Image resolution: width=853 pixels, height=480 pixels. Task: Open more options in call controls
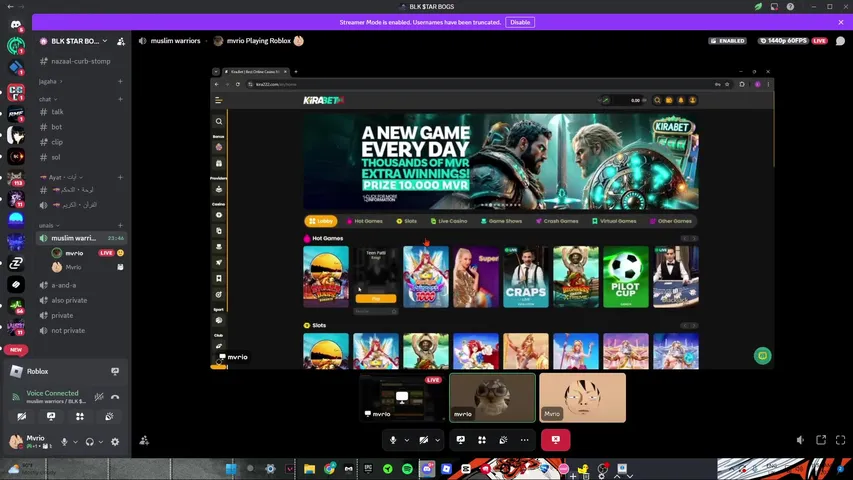pos(524,440)
